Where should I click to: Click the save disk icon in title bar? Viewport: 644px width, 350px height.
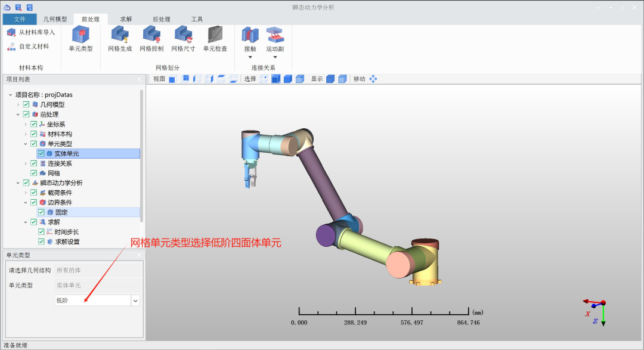(x=30, y=7)
